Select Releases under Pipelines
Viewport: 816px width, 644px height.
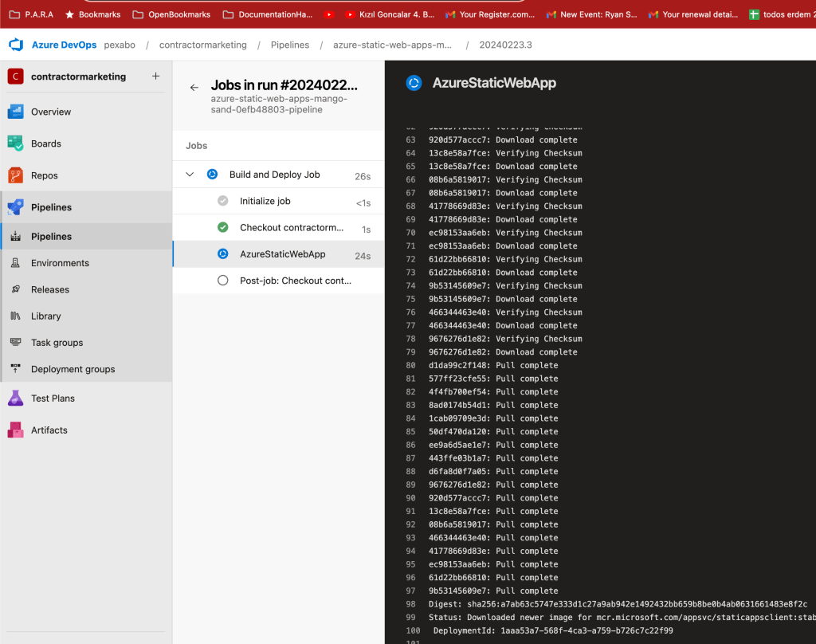50,289
